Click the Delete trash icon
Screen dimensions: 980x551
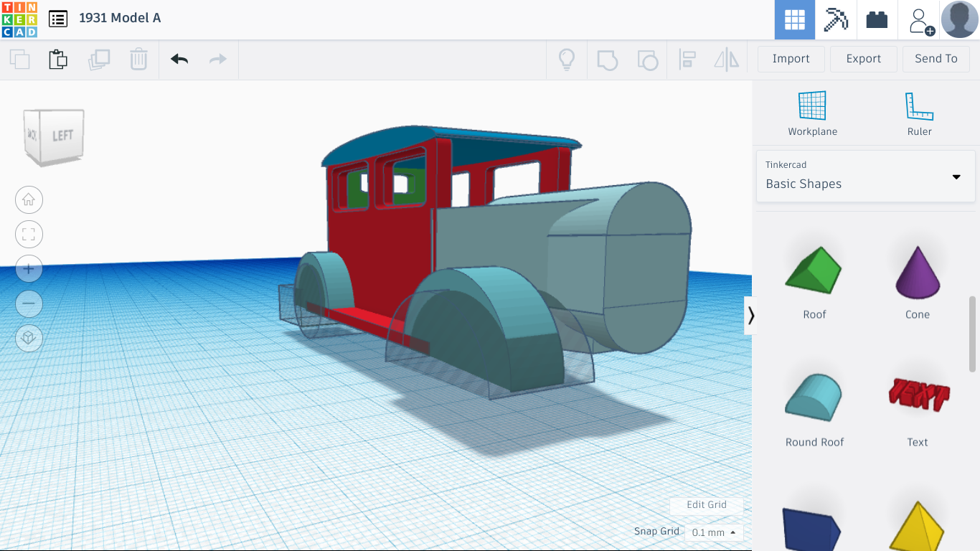pos(138,59)
